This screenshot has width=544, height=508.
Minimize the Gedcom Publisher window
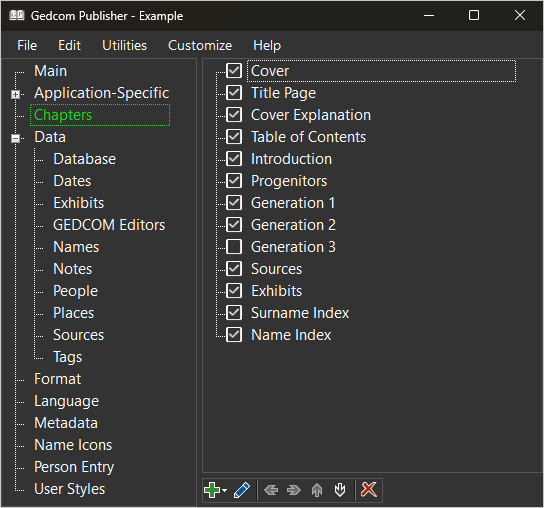429,15
